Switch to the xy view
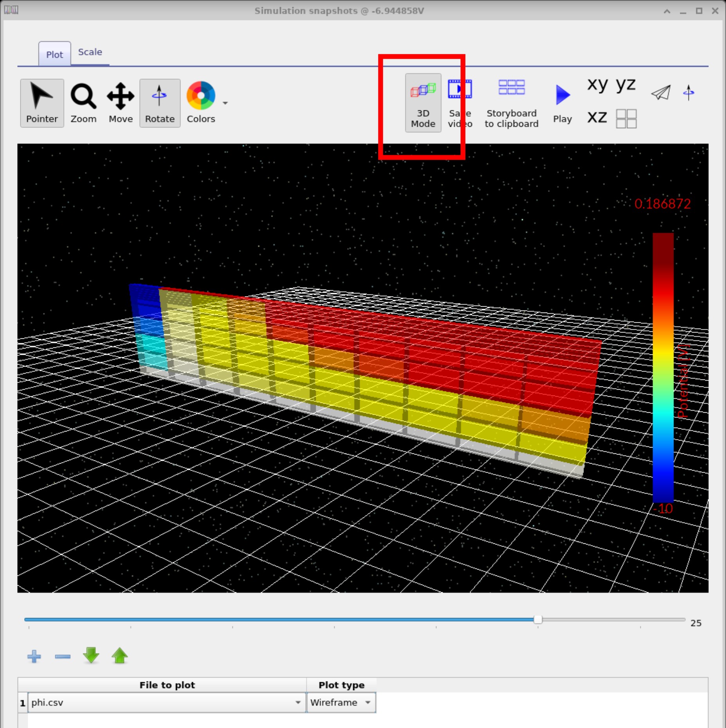 point(597,84)
